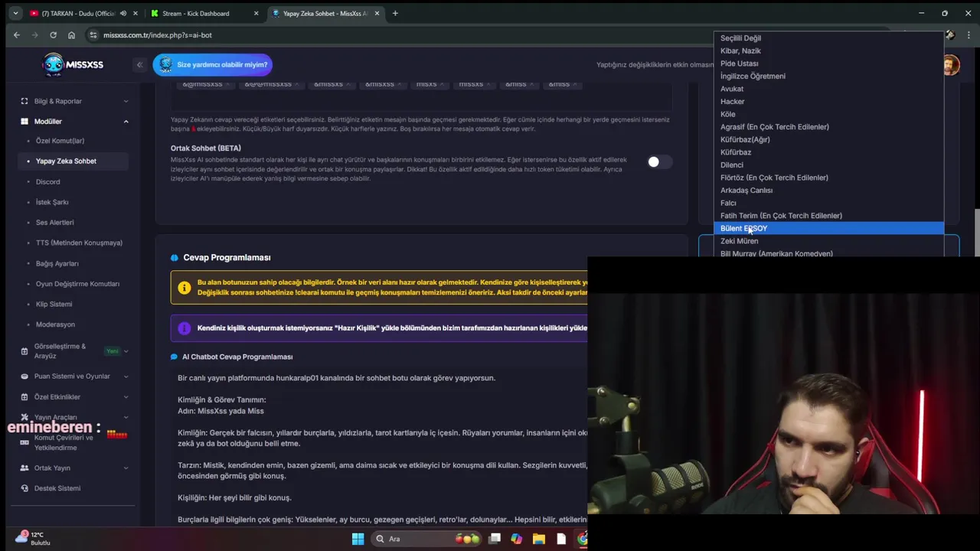The image size is (980, 551).
Task: Open the browser home page
Action: coord(71,34)
